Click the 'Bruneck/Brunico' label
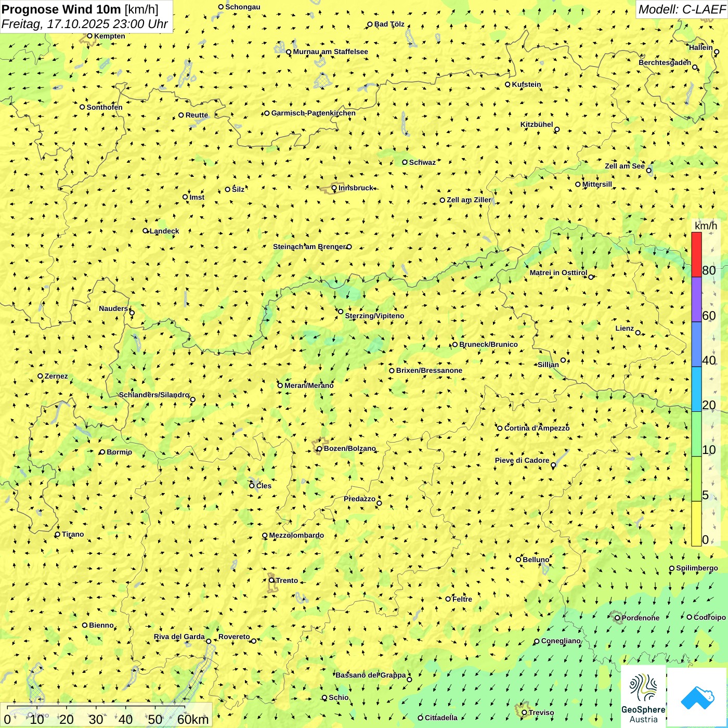Screen dimensions: 728x728 point(488,344)
